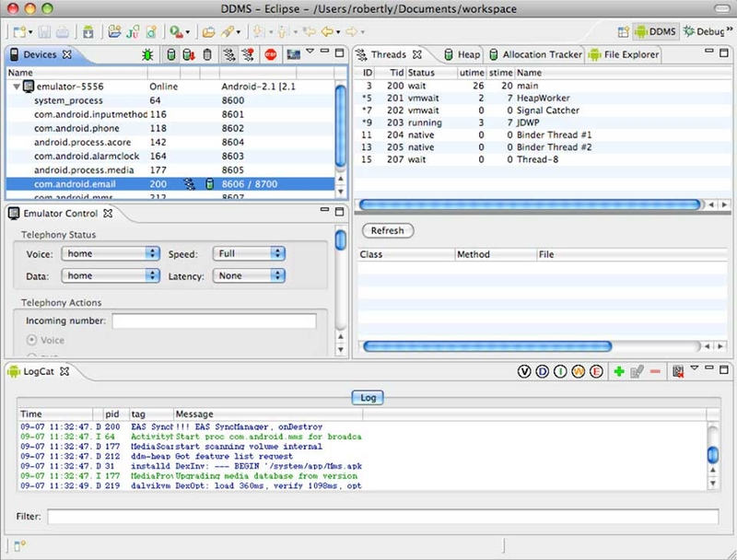
Task: Open the External Tools dropdown arrow
Action: coord(188,32)
